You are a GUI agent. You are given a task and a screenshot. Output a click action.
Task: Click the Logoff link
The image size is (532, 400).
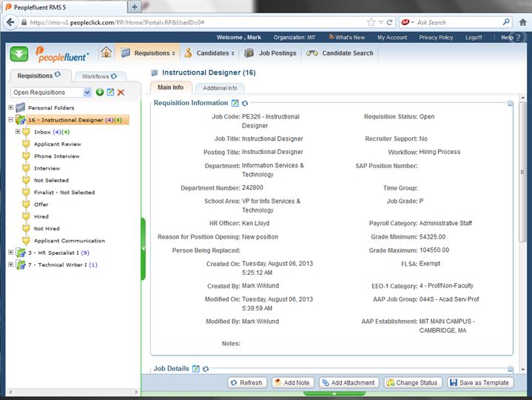tap(474, 37)
